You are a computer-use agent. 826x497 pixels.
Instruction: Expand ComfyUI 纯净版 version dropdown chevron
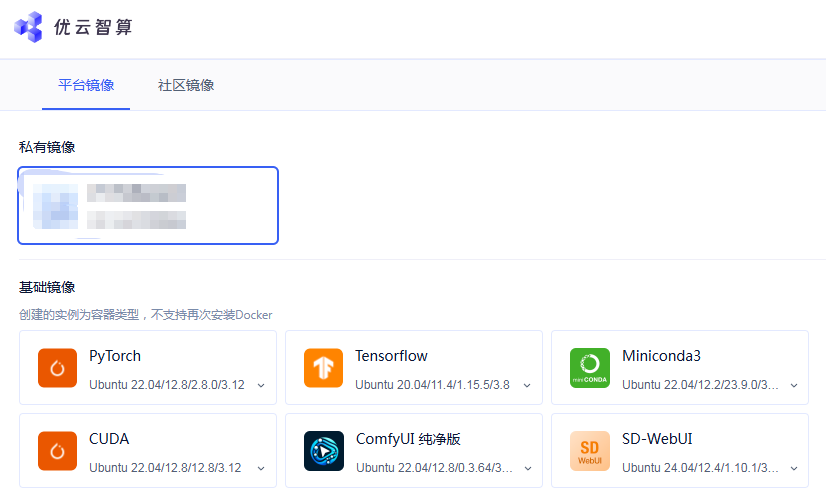coord(528,469)
